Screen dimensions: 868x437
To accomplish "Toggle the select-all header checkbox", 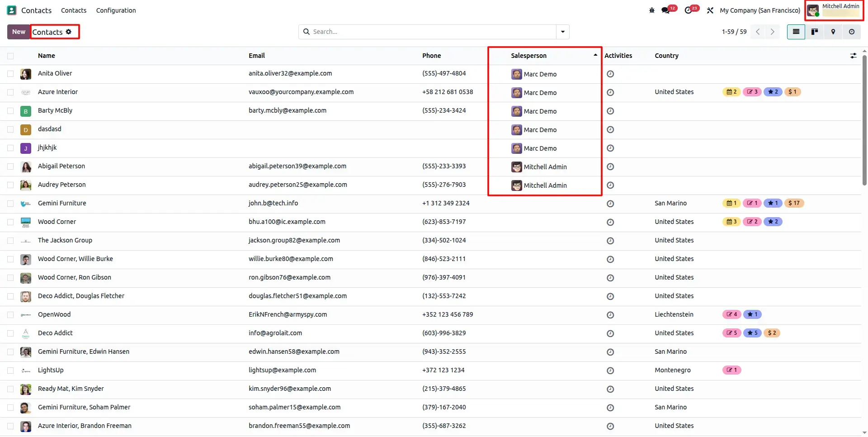I will point(10,56).
